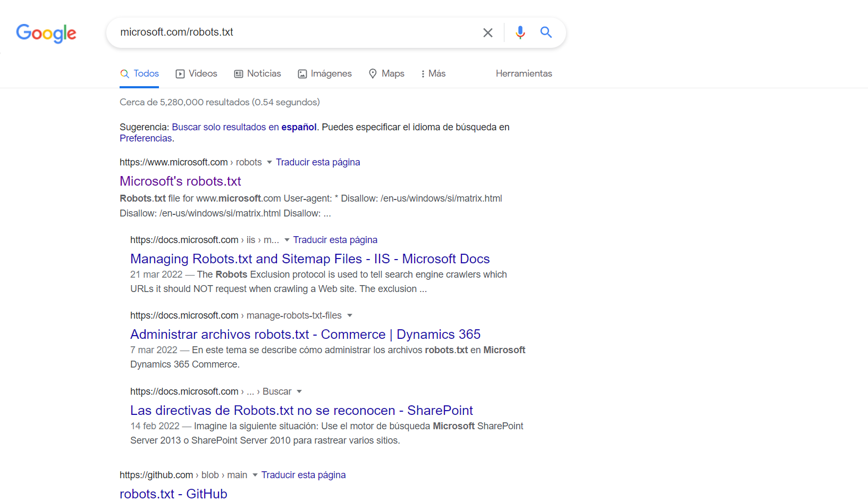The height and width of the screenshot is (500, 868).
Task: Click the URL text https://www.microsoft.com › robots
Action: click(x=191, y=162)
